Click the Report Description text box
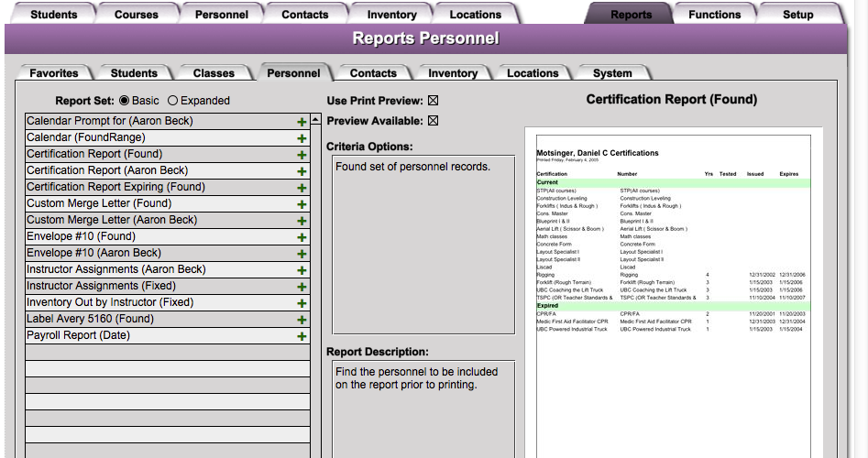Screen dimensions: 868x458 [x=423, y=409]
